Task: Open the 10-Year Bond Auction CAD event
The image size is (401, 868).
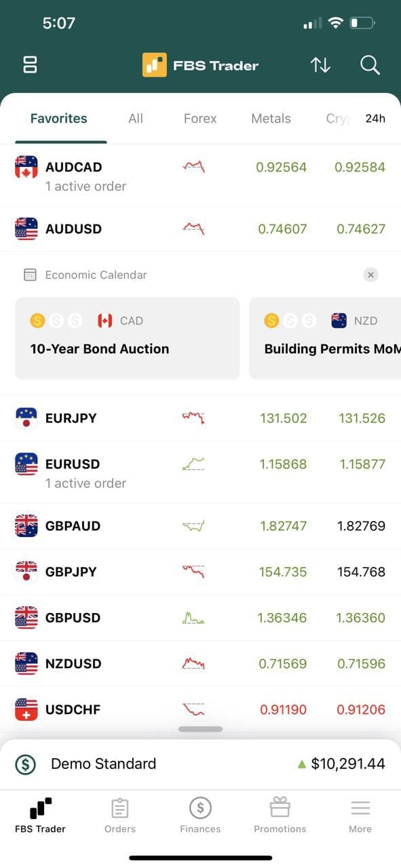Action: click(126, 338)
